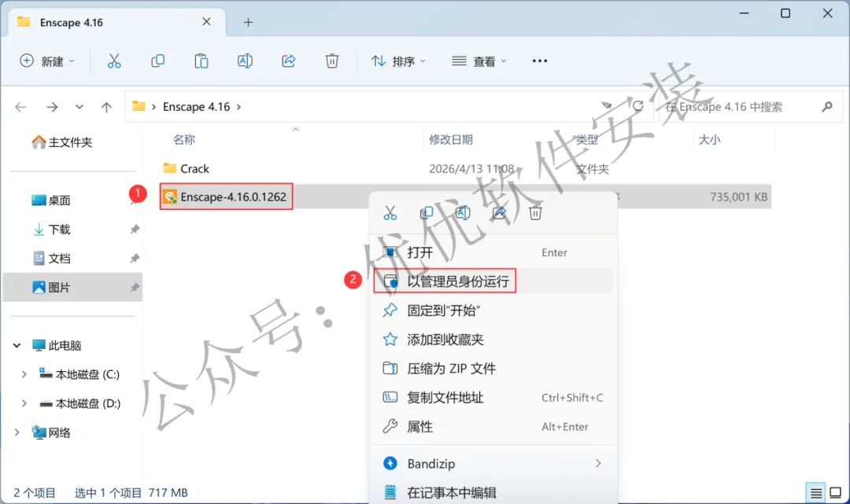The image size is (850, 504).
Task: Open the 新建 (New) menu
Action: [x=47, y=61]
